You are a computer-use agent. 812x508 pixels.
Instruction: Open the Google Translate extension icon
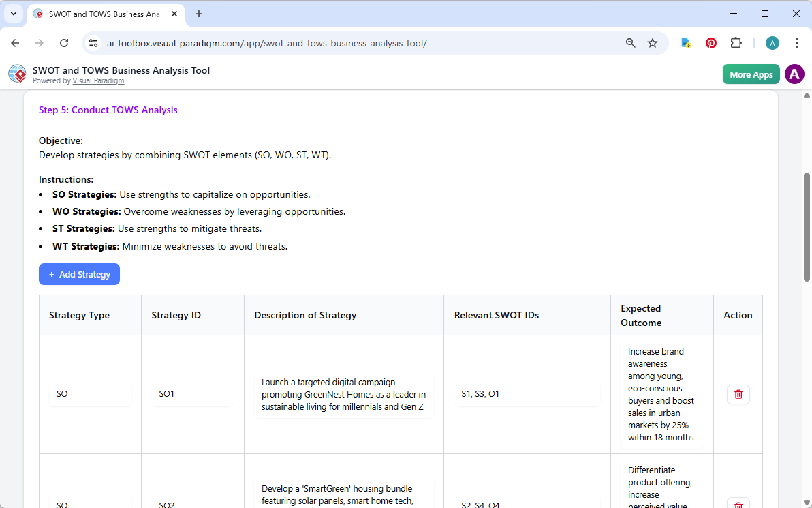point(685,42)
